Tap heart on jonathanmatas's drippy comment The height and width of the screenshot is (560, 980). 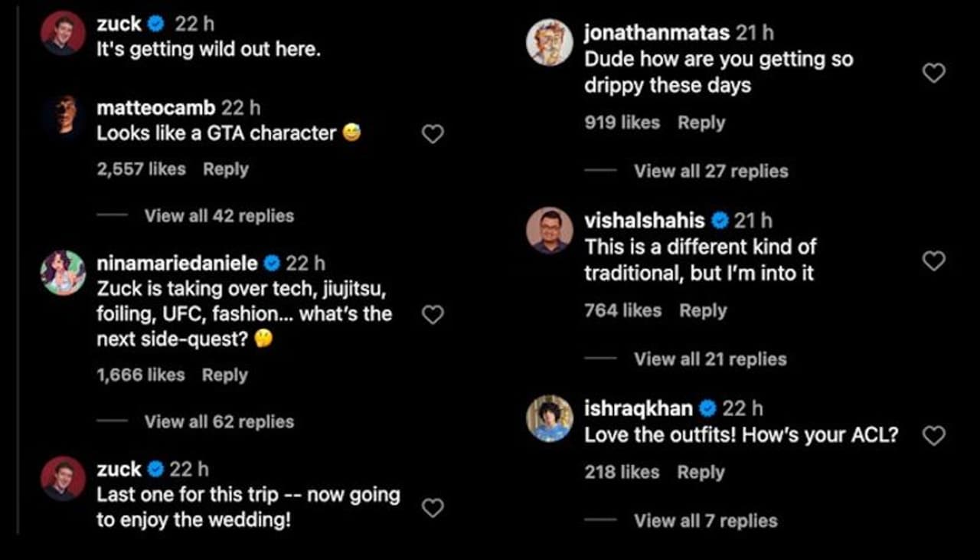pos(933,73)
